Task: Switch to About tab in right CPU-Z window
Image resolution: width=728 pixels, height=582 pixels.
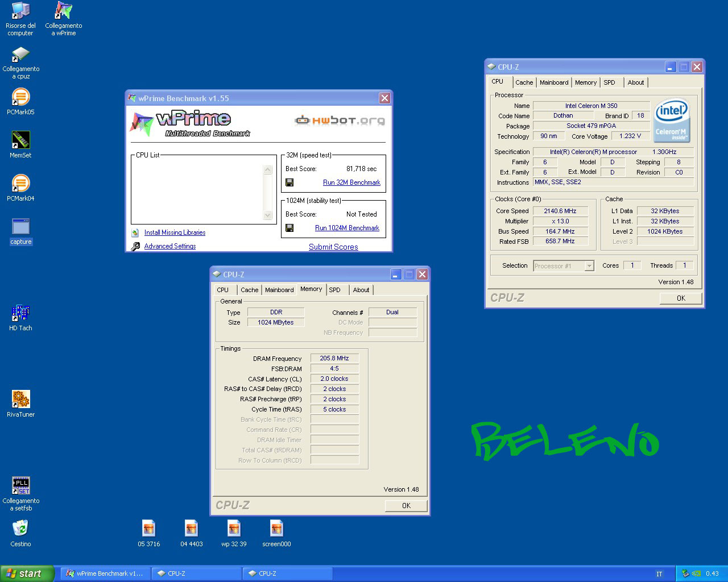Action: (x=636, y=82)
